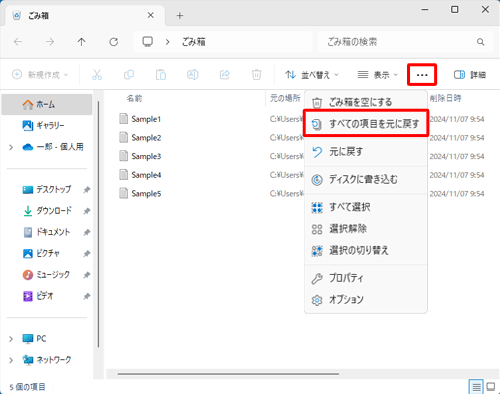Sort by the 元の場所 column header
500x394 pixels.
(x=285, y=98)
